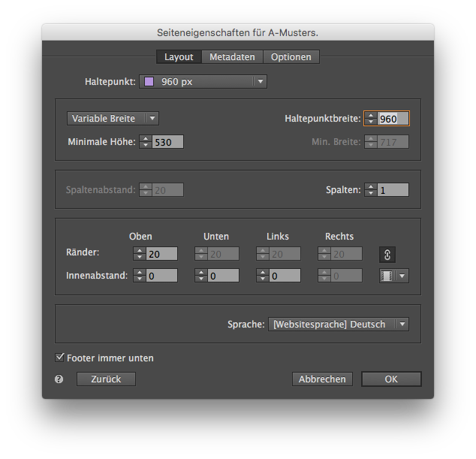
Task: Click the help question mark icon
Action: coord(59,379)
